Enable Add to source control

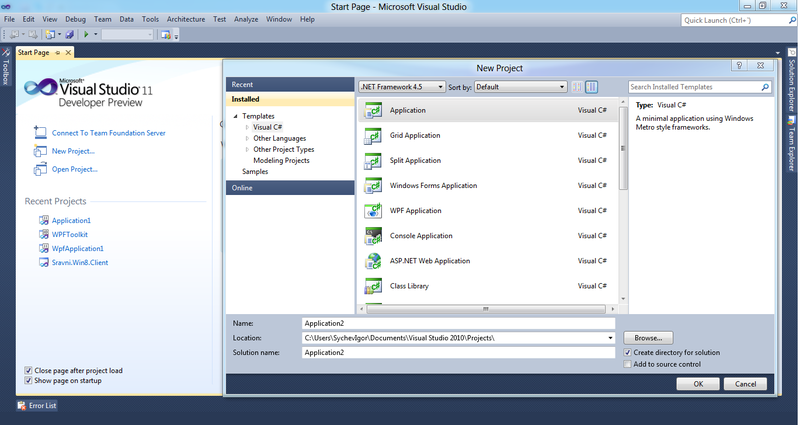pos(628,364)
